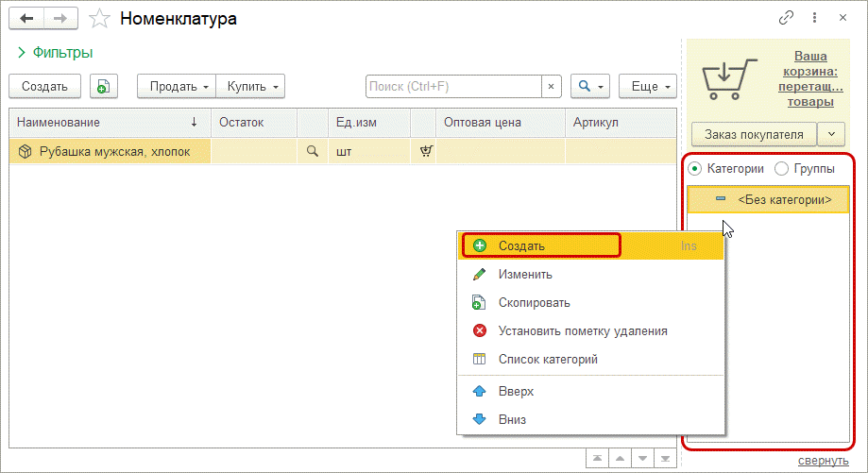Image resolution: width=868 pixels, height=473 pixels.
Task: Click the cart icon in the shirt row
Action: pyautogui.click(x=425, y=150)
